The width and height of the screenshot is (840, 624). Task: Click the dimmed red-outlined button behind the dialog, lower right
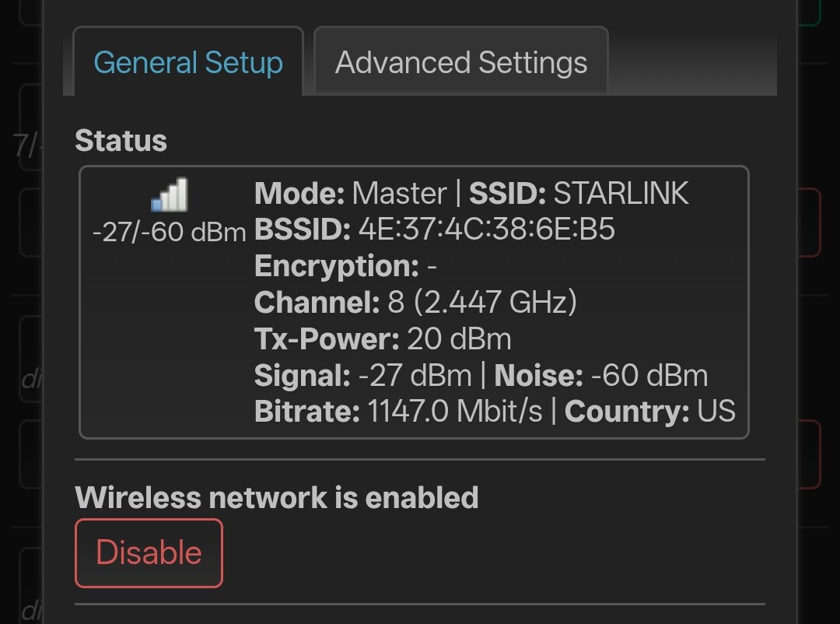[x=810, y=454]
